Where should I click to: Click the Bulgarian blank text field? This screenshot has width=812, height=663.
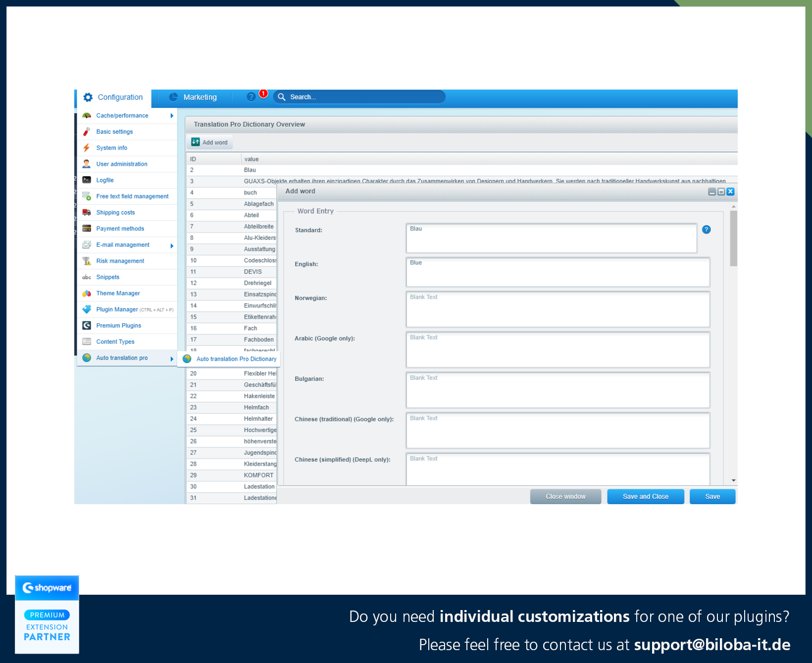point(558,390)
